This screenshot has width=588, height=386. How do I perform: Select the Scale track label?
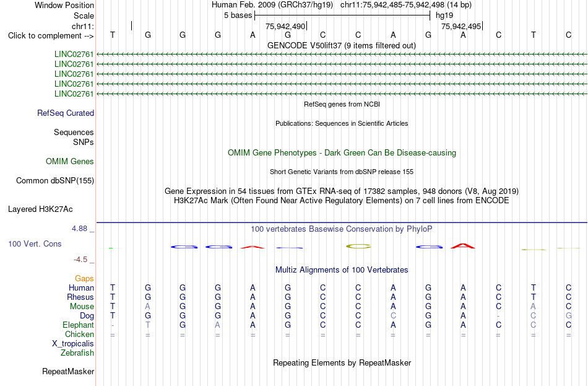[84, 15]
